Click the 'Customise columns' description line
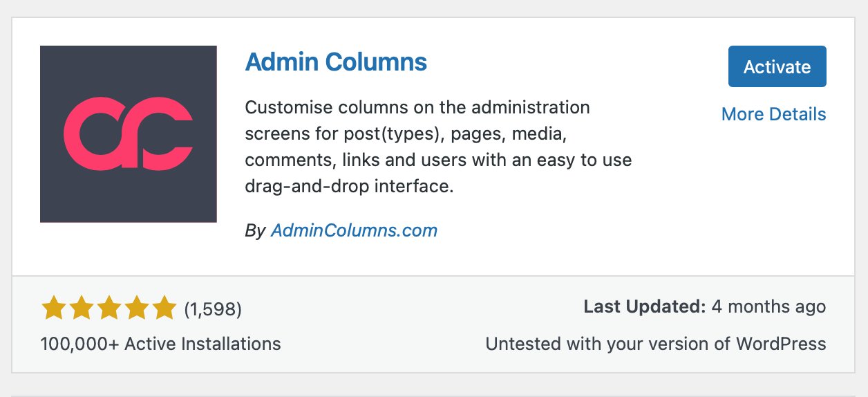This screenshot has width=868, height=397. (417, 108)
